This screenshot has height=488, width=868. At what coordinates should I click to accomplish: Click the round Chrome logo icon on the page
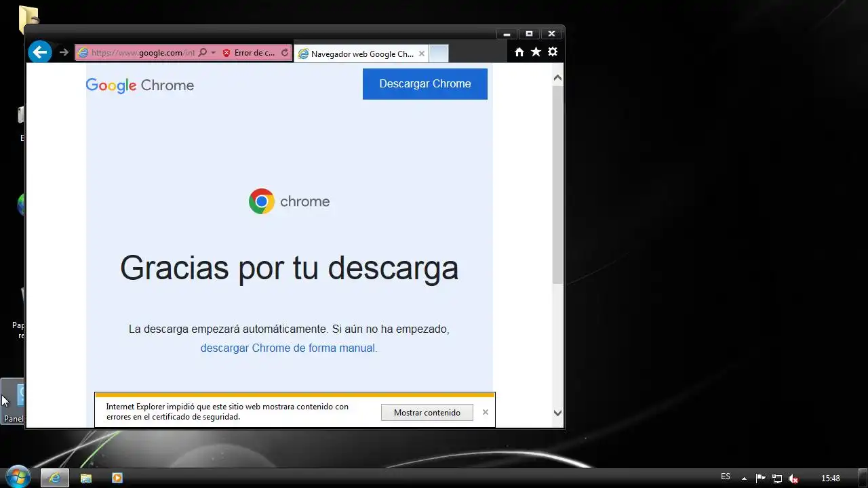[261, 201]
